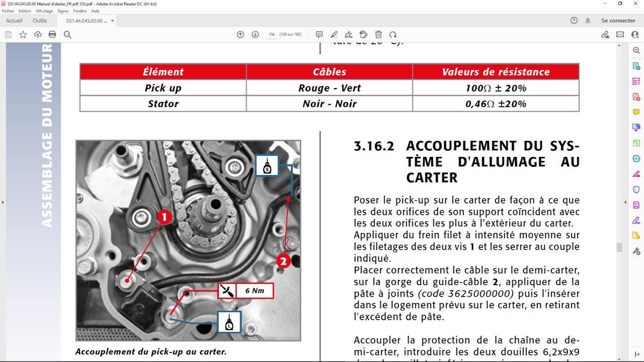This screenshot has height=362, width=644.
Task: Click the print icon in toolbar
Action: (52, 35)
